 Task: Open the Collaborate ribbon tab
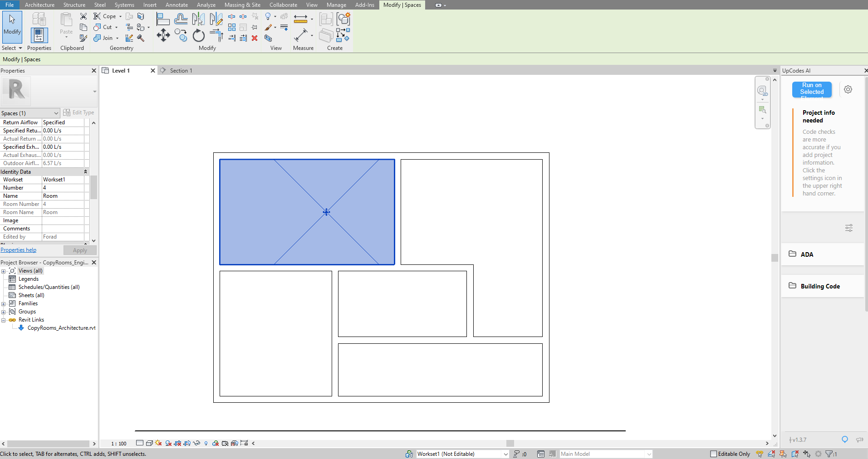[283, 5]
